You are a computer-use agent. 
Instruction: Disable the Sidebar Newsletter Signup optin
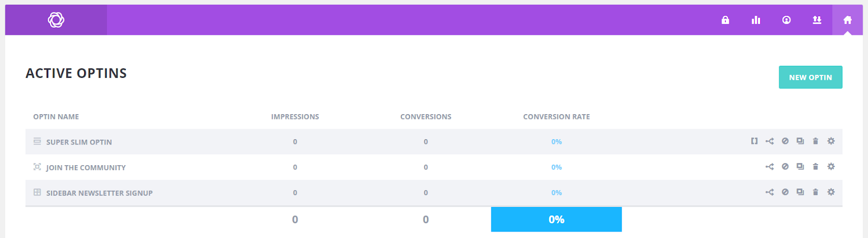point(785,192)
